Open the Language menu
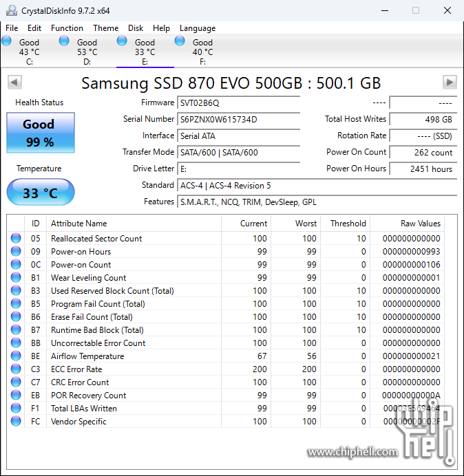464x476 pixels. [x=198, y=28]
